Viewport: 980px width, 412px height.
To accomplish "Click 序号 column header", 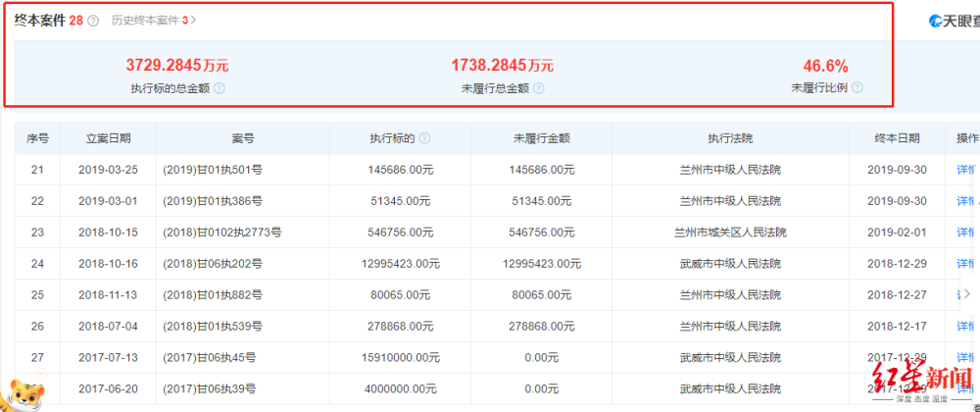I will pyautogui.click(x=37, y=138).
